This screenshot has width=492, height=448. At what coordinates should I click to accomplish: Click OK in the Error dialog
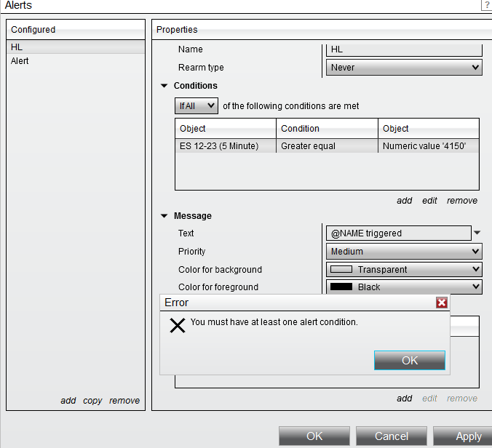click(410, 360)
